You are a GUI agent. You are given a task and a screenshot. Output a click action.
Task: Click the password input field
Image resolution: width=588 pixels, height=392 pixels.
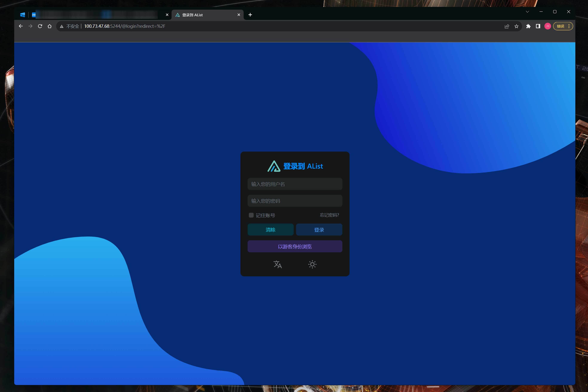295,201
